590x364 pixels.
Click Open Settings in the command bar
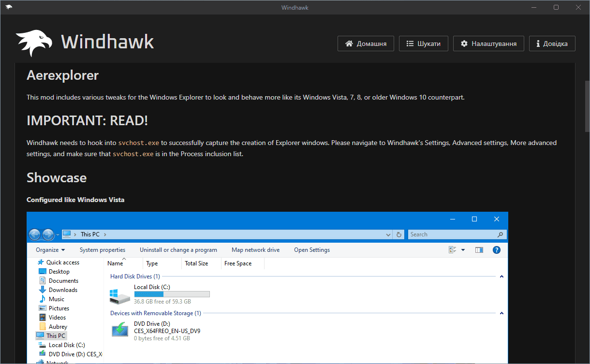(312, 250)
